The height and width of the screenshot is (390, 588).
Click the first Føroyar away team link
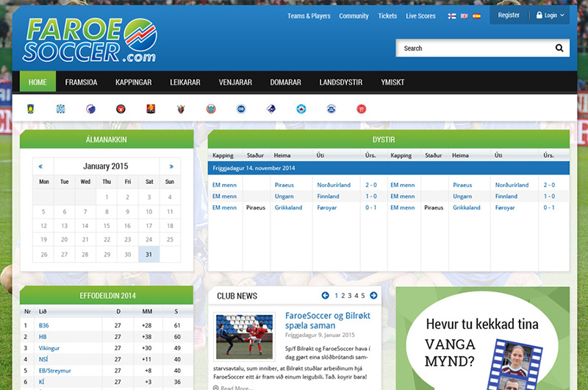coord(327,208)
